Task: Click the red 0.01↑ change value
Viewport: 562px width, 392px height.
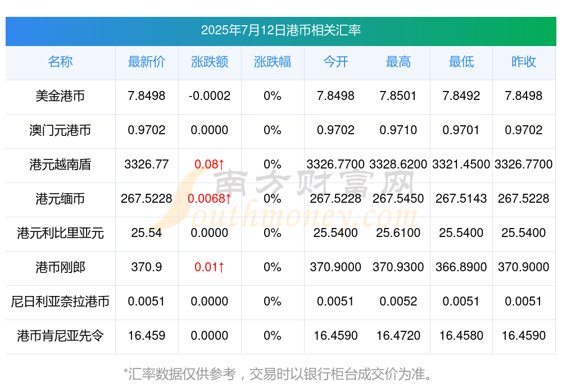Action: click(x=209, y=267)
